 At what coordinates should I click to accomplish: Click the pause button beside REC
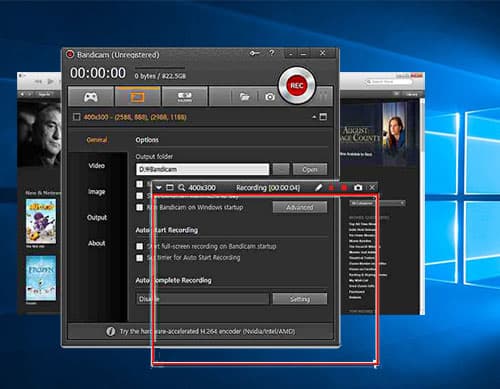pyautogui.click(x=322, y=97)
